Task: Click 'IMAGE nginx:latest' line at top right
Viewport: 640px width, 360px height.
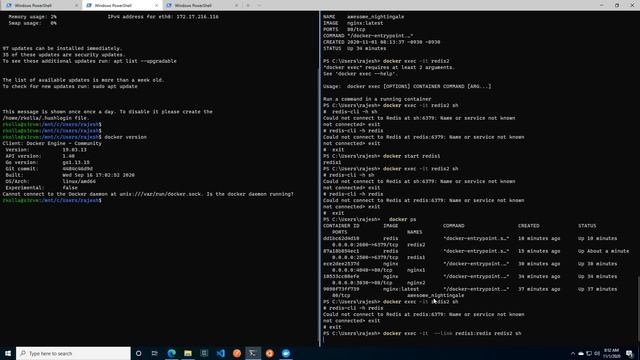Action: click(x=353, y=23)
